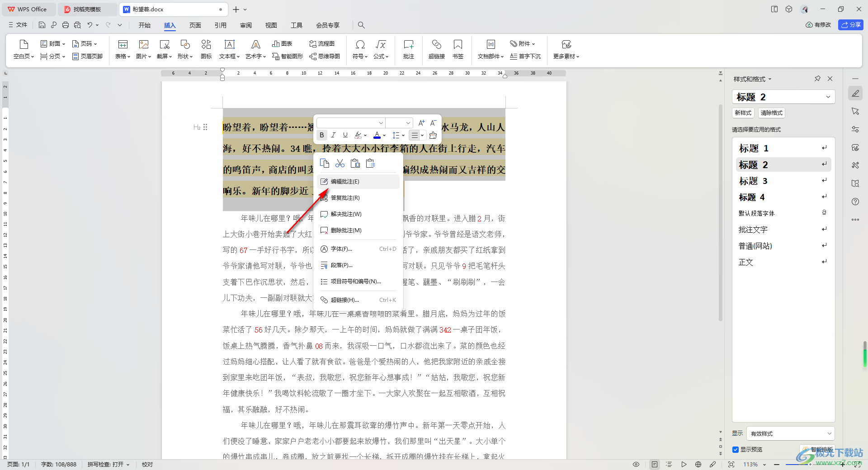Click the scissors cut icon
Image resolution: width=868 pixels, height=470 pixels.
(340, 163)
